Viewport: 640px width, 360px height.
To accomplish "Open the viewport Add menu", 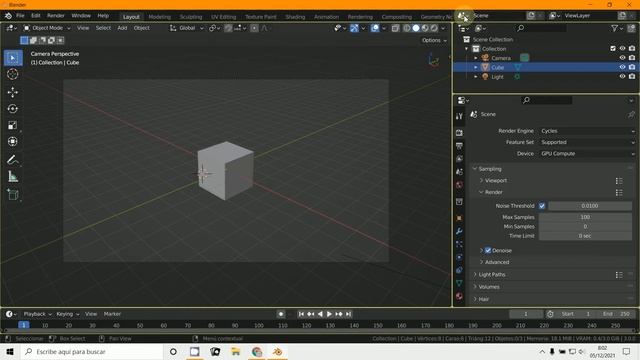I will [x=122, y=28].
